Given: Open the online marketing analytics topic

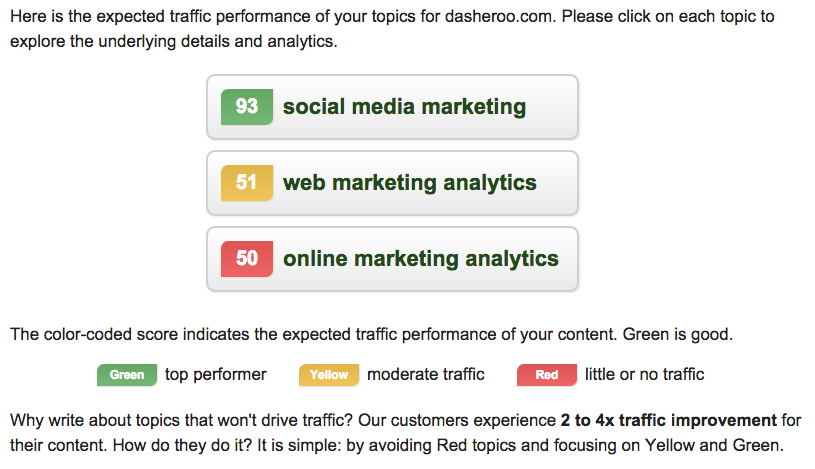Looking at the screenshot, I should tap(420, 259).
